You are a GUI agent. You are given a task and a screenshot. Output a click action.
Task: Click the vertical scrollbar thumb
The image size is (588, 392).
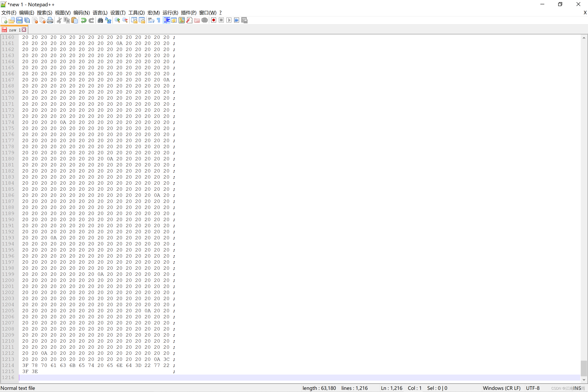point(584,368)
